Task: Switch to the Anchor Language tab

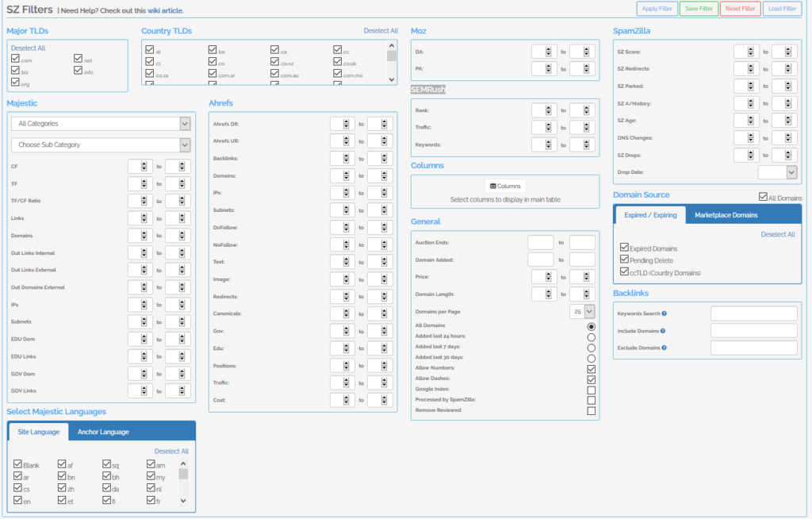Action: tap(102, 432)
